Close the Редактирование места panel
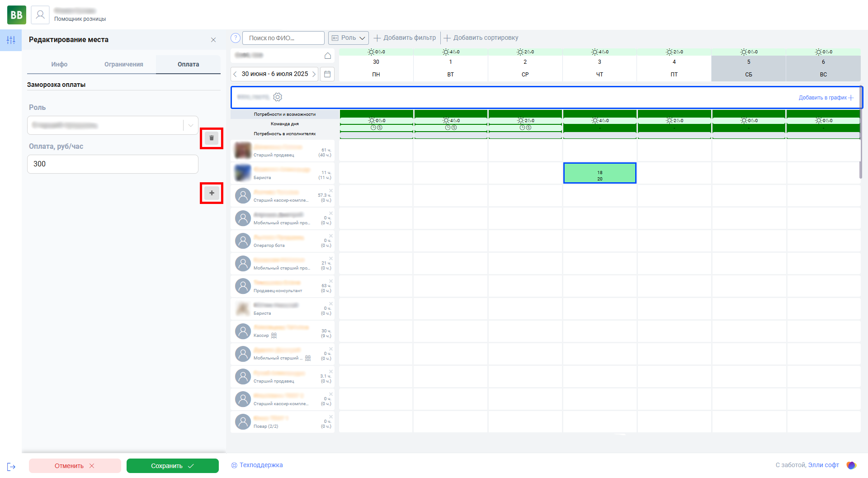This screenshot has width=868, height=478. 213,40
